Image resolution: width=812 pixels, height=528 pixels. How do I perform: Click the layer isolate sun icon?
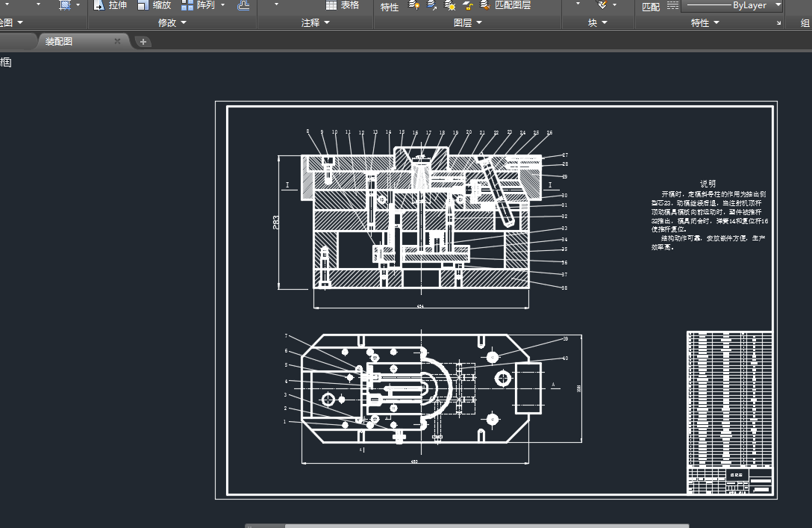[x=450, y=5]
